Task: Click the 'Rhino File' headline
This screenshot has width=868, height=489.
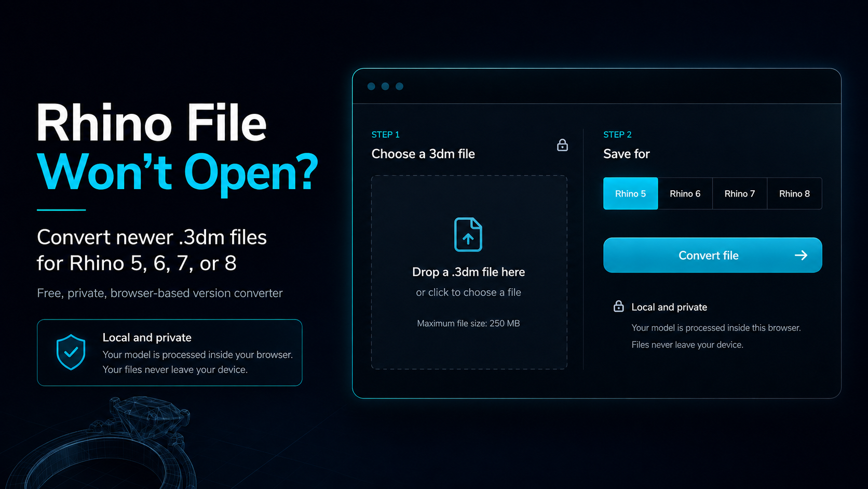Action: (151, 123)
